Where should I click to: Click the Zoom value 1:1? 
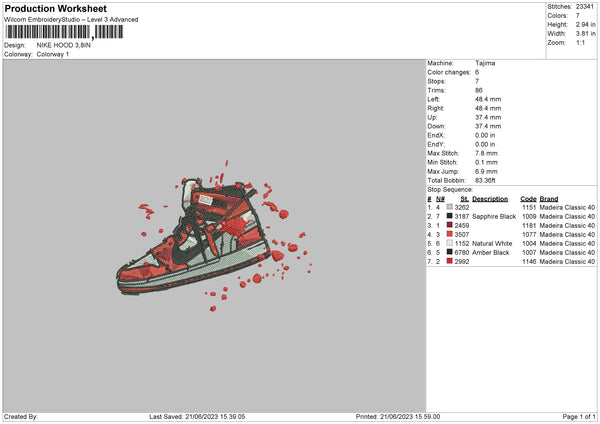580,42
